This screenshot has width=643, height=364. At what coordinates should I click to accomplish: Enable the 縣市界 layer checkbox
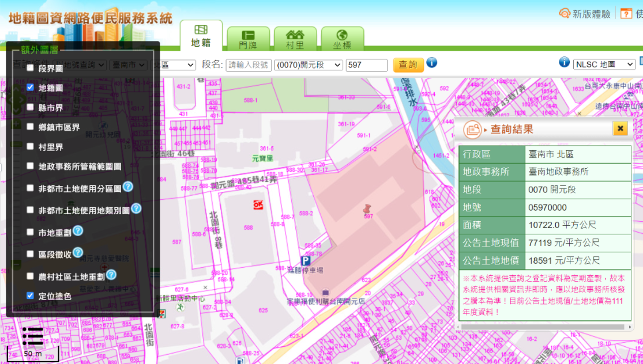click(x=30, y=107)
